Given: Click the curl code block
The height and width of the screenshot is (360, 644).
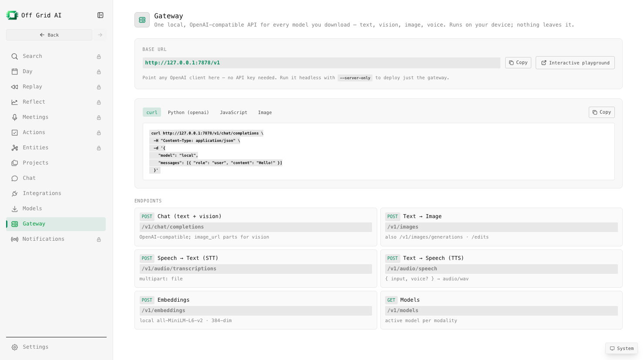Looking at the screenshot, I should (x=379, y=151).
